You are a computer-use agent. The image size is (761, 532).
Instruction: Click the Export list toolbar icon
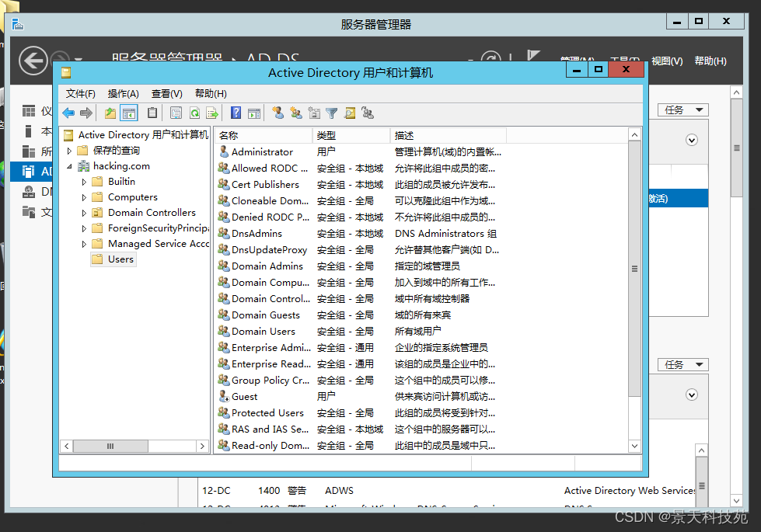(212, 113)
